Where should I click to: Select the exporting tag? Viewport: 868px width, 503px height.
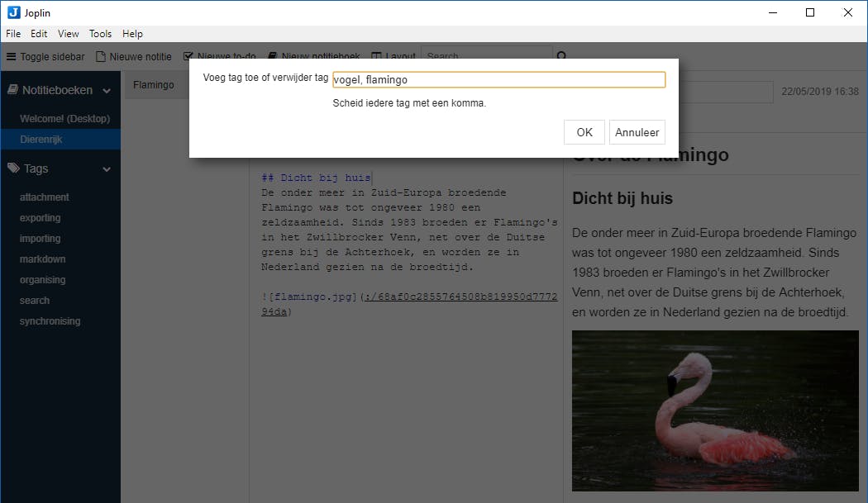(x=40, y=218)
